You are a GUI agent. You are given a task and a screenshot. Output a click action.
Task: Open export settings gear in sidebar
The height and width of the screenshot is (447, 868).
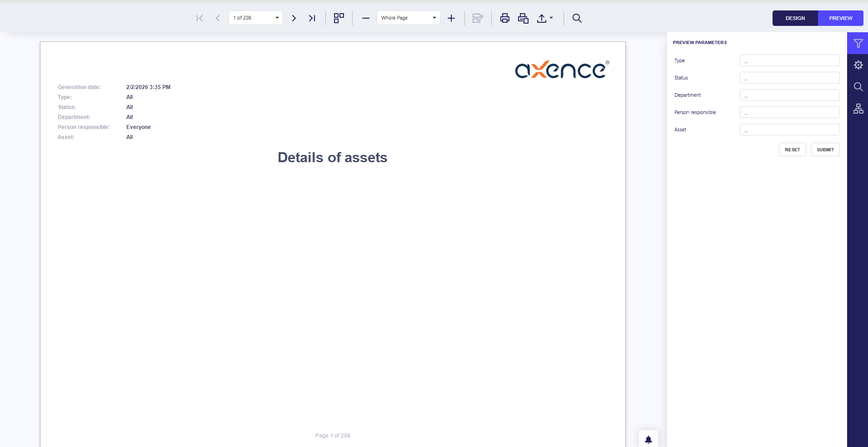[x=858, y=65]
